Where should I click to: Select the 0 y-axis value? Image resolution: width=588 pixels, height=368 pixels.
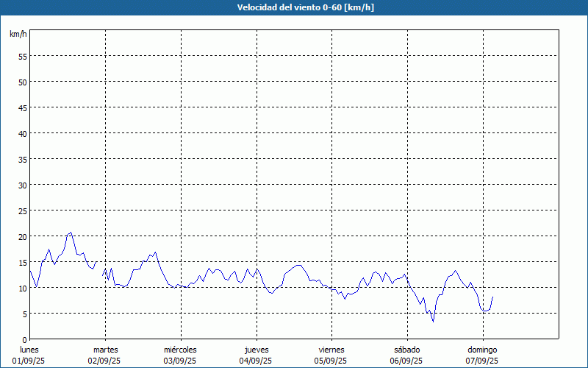click(25, 340)
